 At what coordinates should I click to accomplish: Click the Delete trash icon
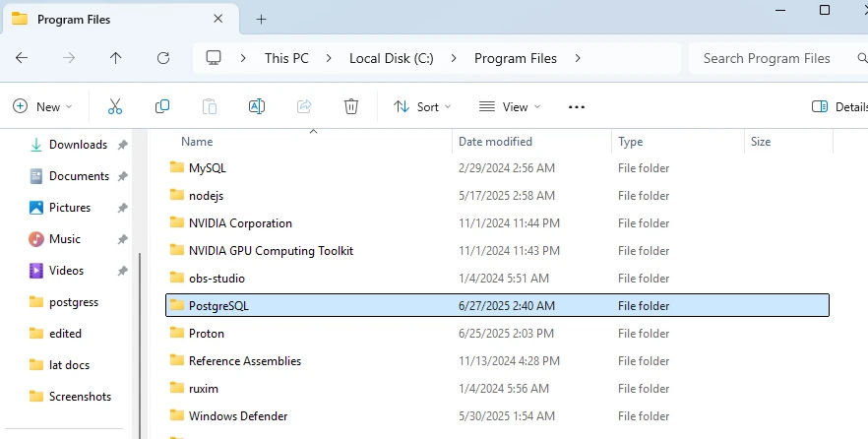point(351,106)
